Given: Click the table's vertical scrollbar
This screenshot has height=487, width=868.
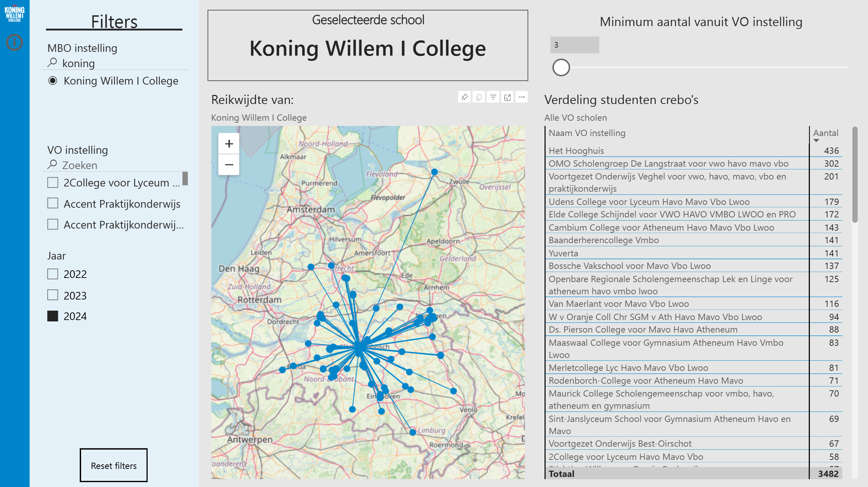Looking at the screenshot, I should tap(855, 174).
